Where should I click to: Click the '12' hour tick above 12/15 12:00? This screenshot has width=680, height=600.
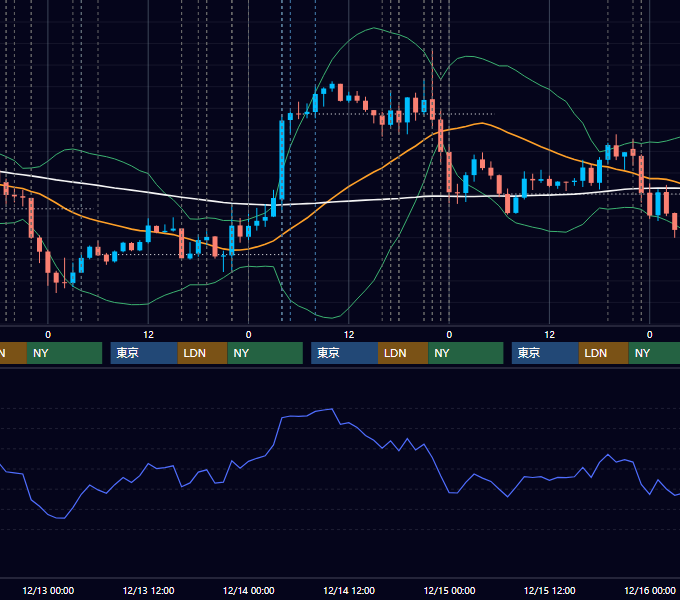[549, 335]
